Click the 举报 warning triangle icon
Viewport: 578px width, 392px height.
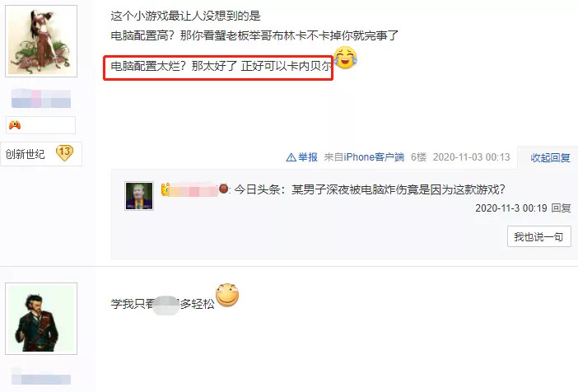[291, 157]
